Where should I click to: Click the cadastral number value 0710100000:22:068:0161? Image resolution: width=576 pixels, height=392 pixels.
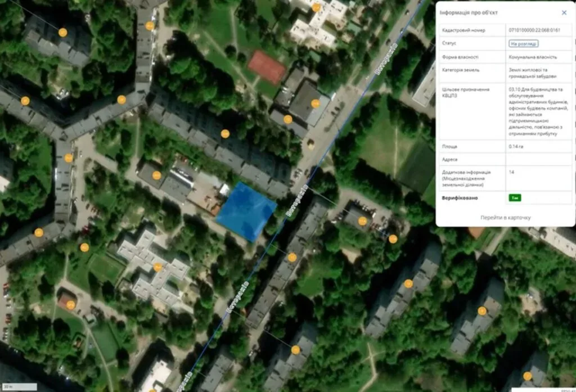[x=534, y=30]
